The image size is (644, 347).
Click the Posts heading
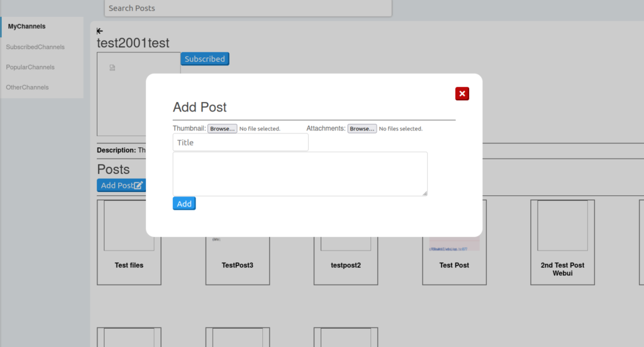113,169
